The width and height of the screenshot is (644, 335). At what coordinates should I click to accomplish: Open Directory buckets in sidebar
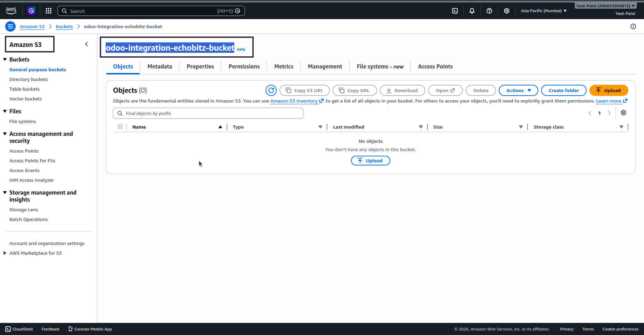point(28,79)
